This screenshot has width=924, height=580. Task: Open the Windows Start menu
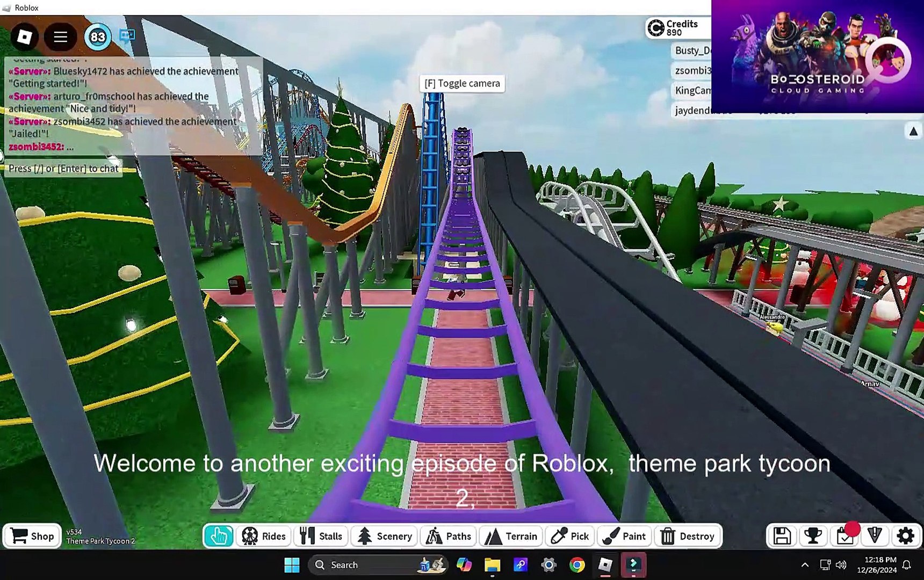tap(292, 564)
